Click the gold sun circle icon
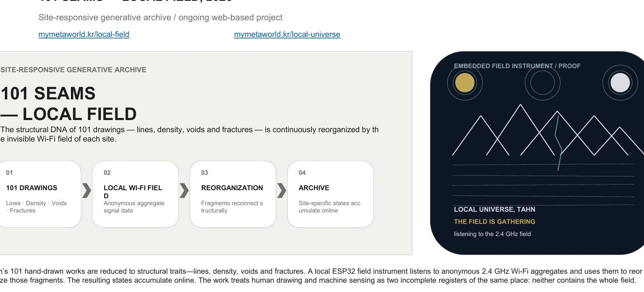Screen dimensions: 644x292 click(465, 83)
